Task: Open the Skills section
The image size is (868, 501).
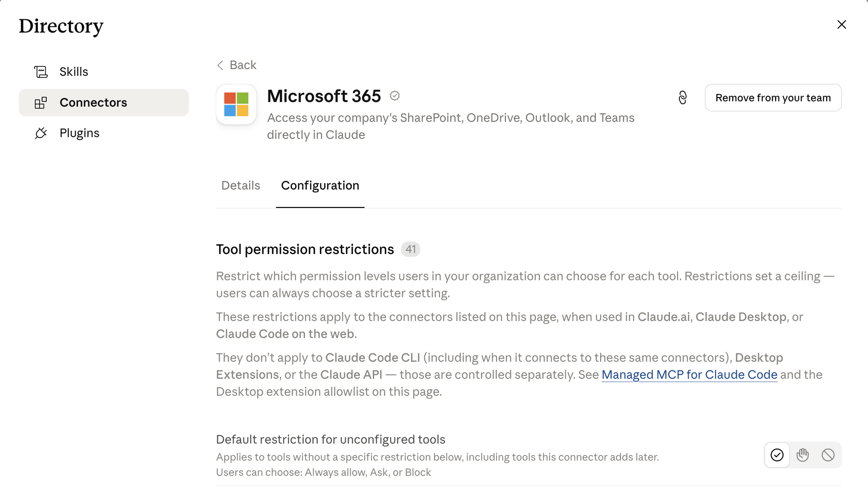Action: tap(103, 72)
